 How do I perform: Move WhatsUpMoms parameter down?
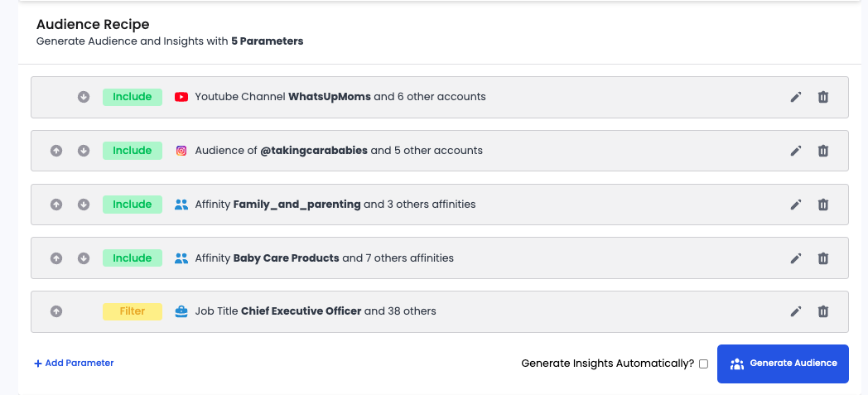[x=84, y=97]
